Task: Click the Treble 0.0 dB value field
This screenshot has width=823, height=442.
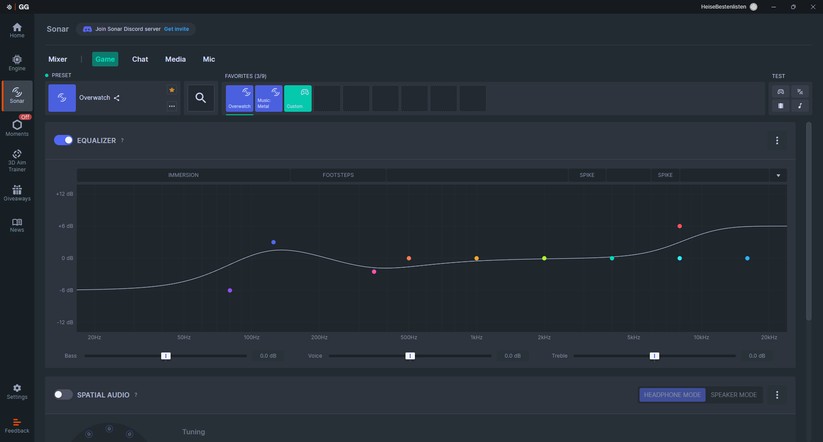Action: click(757, 356)
